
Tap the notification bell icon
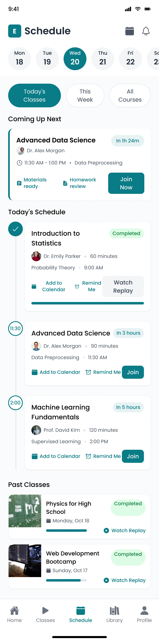[x=146, y=31]
